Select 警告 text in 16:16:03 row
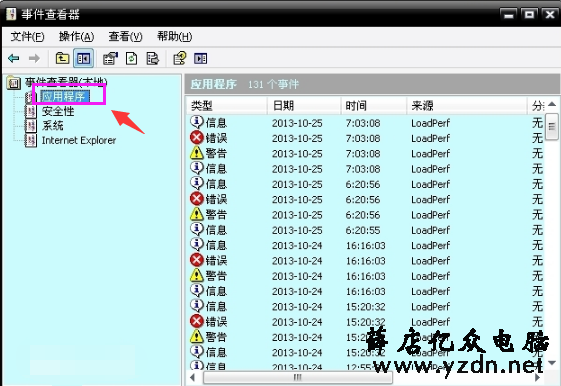 tap(216, 276)
